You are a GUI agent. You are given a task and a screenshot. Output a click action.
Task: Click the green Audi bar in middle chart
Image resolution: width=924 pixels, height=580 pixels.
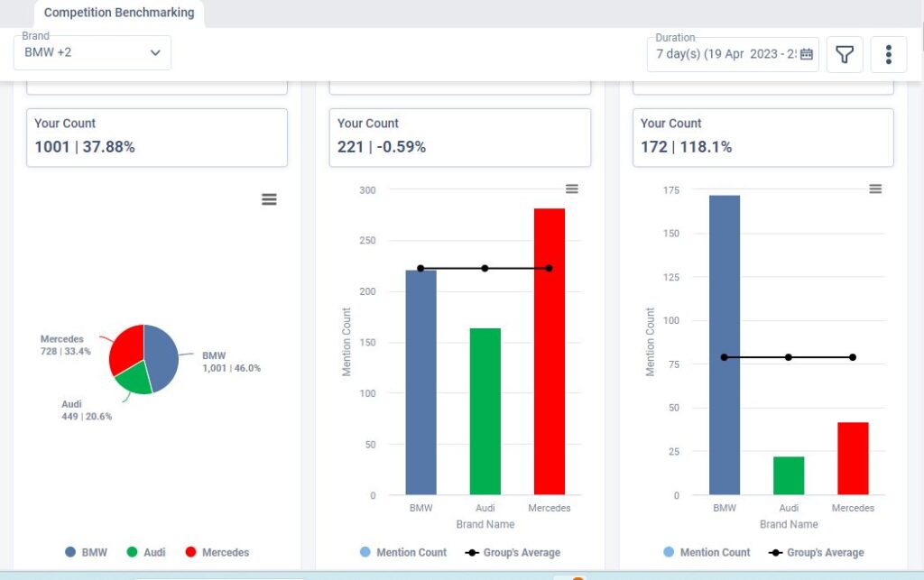(x=485, y=411)
